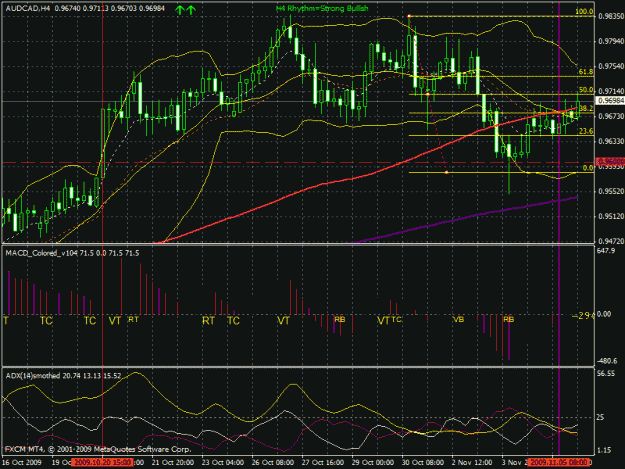Select the VB marker in MACD window
Viewport: 625px width, 469px height.
point(458,320)
